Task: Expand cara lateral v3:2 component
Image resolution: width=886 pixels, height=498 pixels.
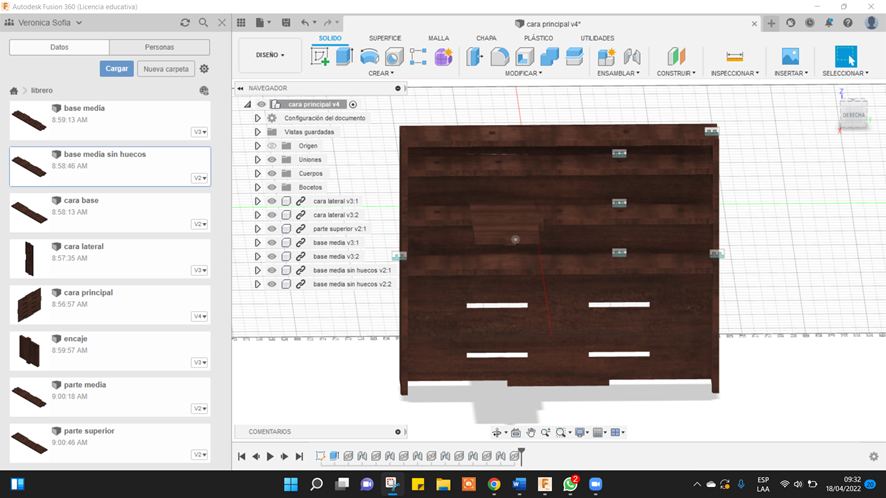Action: (x=257, y=215)
